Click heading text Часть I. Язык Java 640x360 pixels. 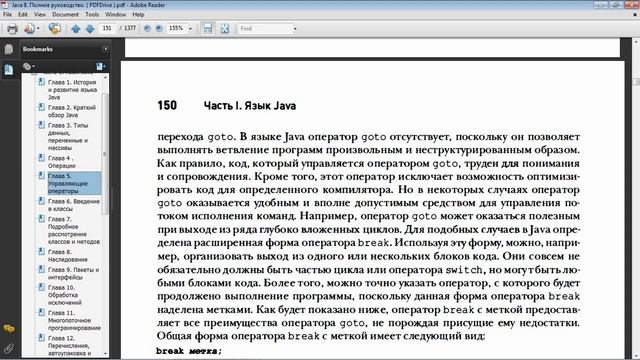pyautogui.click(x=250, y=106)
